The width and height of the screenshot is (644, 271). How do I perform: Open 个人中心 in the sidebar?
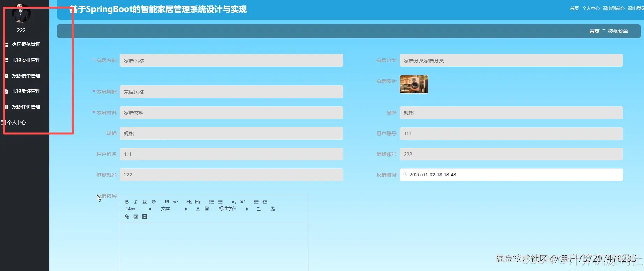16,122
